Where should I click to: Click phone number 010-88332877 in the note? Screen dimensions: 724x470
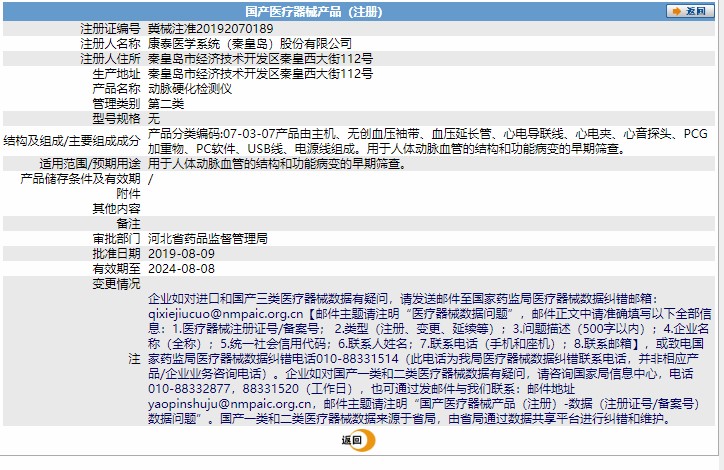click(x=189, y=389)
